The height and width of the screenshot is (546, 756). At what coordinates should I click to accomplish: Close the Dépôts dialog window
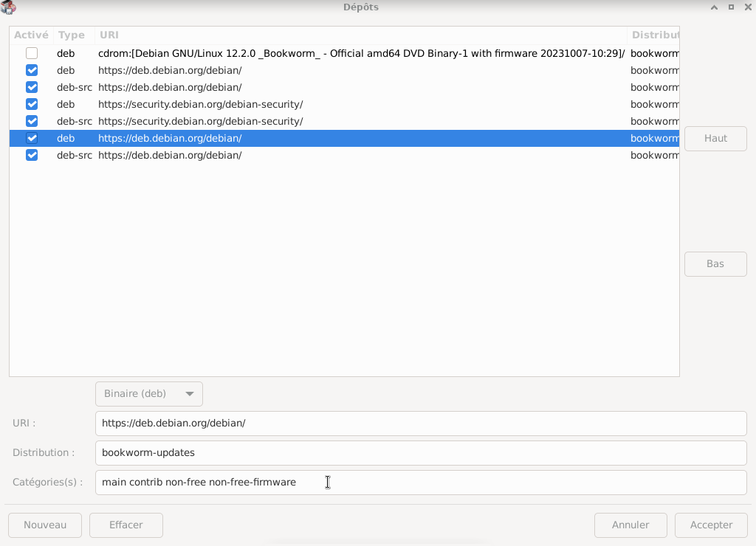(749, 7)
